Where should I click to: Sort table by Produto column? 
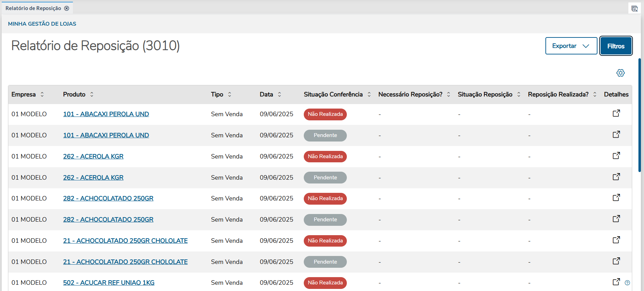[92, 94]
